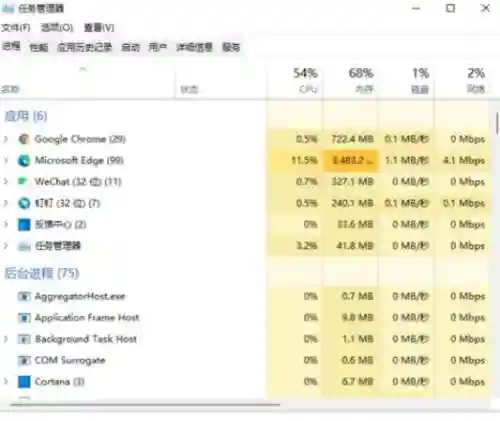Screen dimensions: 500x421
Task: Select the AggregatorHost.exe process icon
Action: 24,296
